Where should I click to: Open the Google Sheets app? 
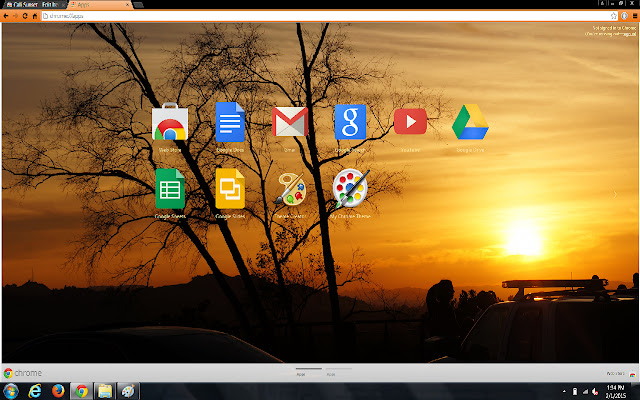point(170,189)
